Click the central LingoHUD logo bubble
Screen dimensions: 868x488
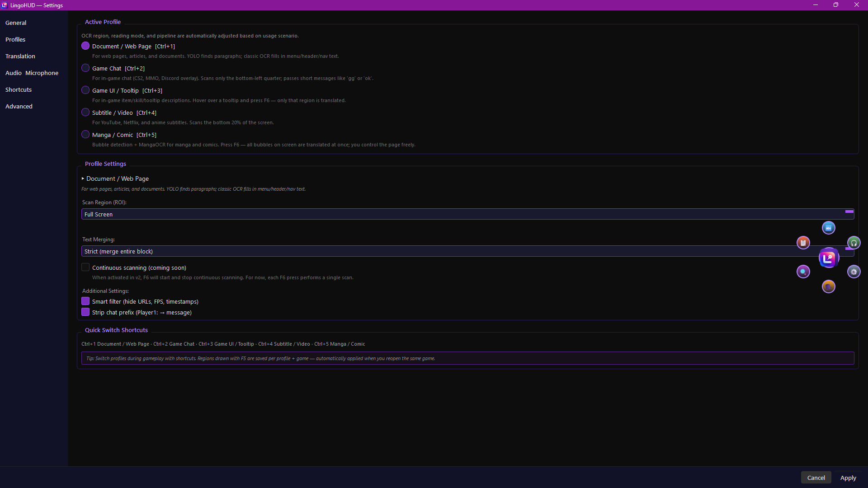pyautogui.click(x=828, y=258)
